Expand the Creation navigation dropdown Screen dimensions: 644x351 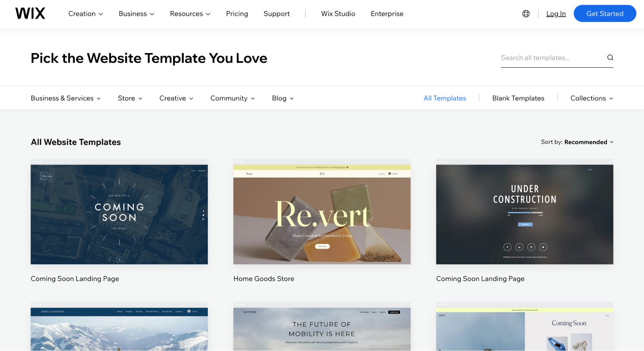point(85,14)
